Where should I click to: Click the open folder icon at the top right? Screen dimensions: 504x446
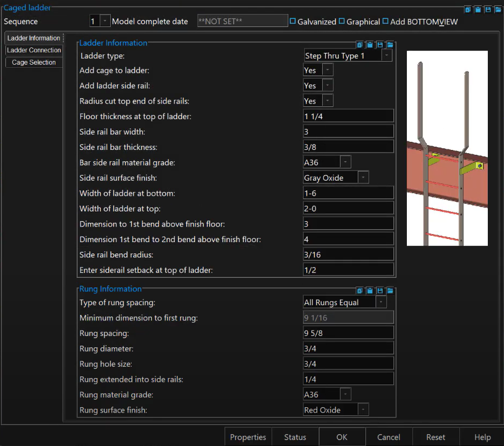(x=498, y=9)
